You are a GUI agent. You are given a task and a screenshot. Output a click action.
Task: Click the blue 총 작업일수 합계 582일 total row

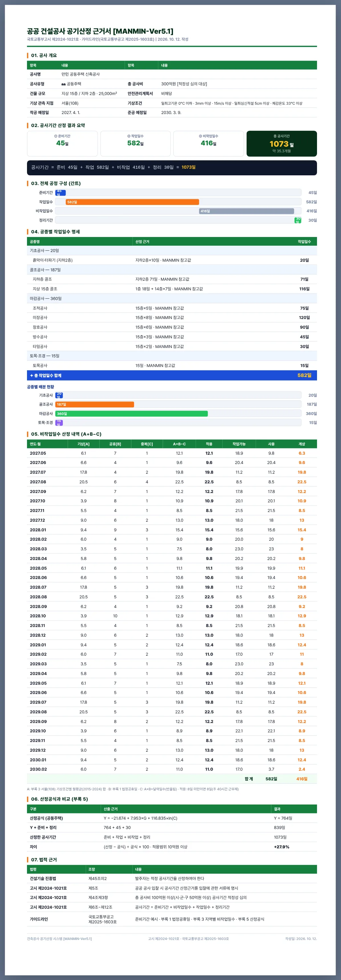172,375
